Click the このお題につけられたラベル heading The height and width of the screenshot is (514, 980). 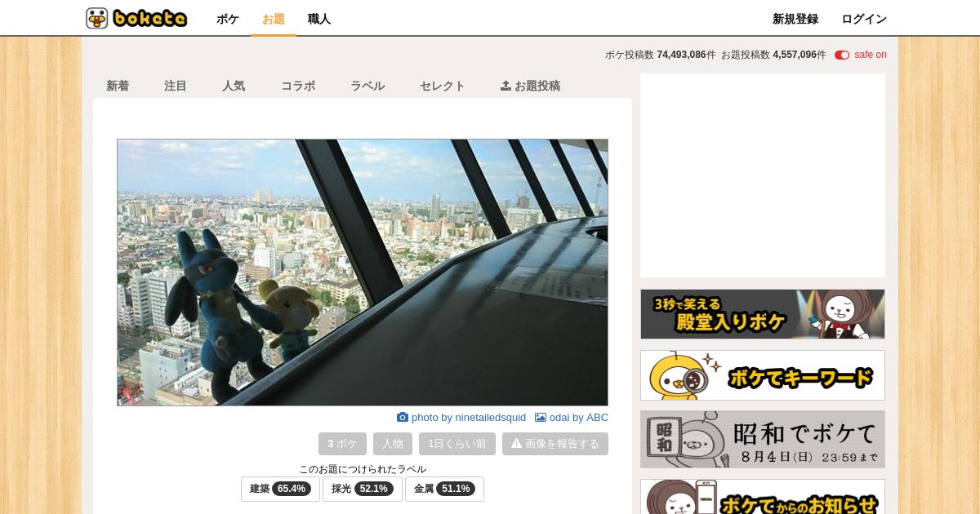coord(363,469)
